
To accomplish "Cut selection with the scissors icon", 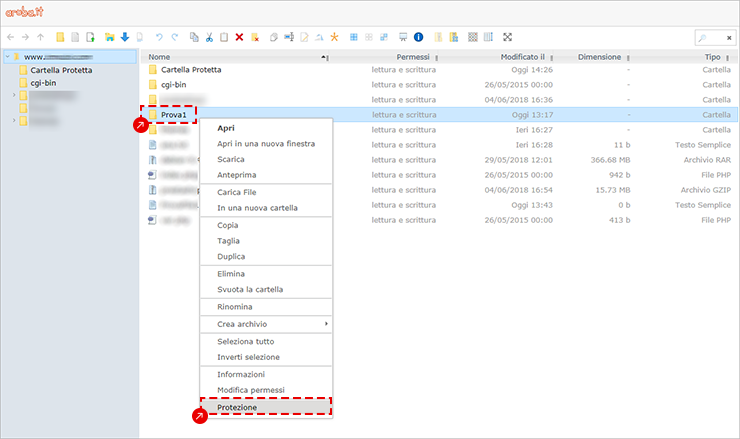I will 209,37.
